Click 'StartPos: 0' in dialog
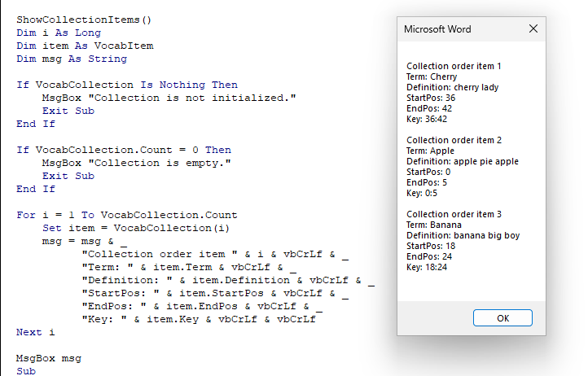The height and width of the screenshot is (376, 588). pyautogui.click(x=428, y=172)
